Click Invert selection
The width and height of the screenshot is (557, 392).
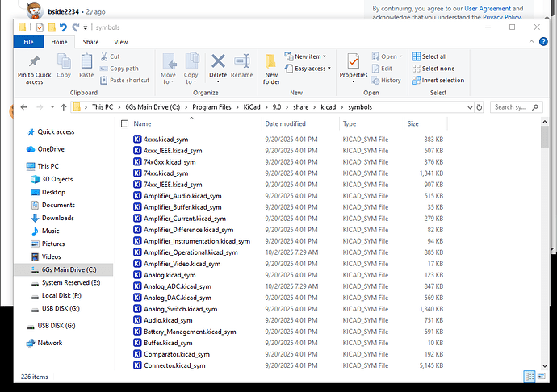(438, 80)
